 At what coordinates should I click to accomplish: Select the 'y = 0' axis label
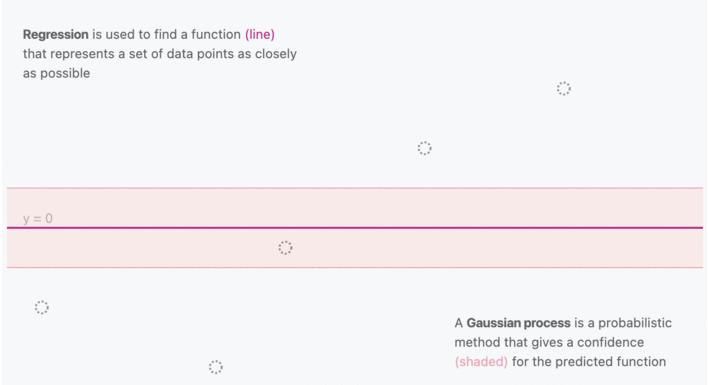coord(37,219)
